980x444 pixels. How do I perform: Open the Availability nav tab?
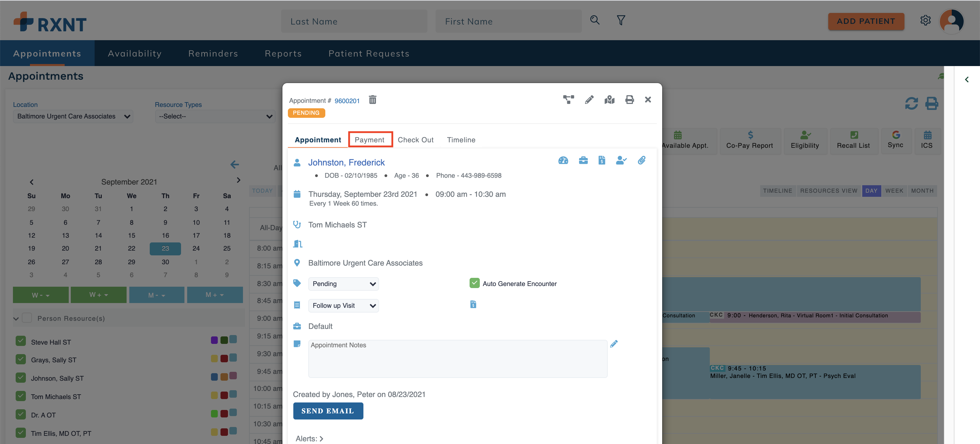coord(135,53)
